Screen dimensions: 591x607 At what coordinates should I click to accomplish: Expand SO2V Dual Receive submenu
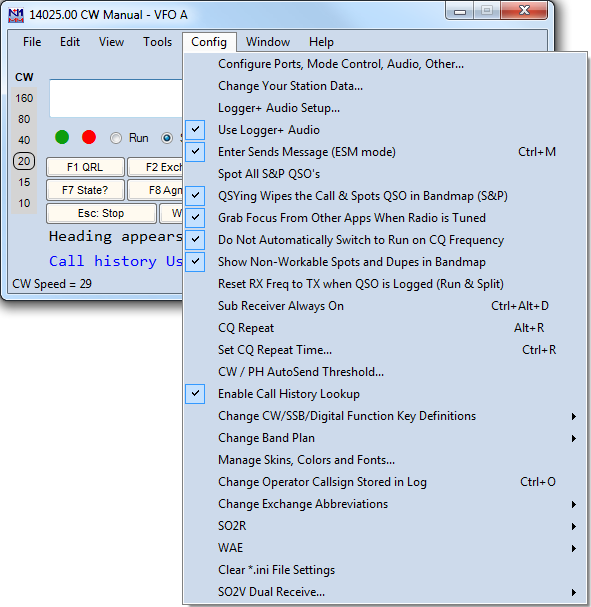click(385, 592)
